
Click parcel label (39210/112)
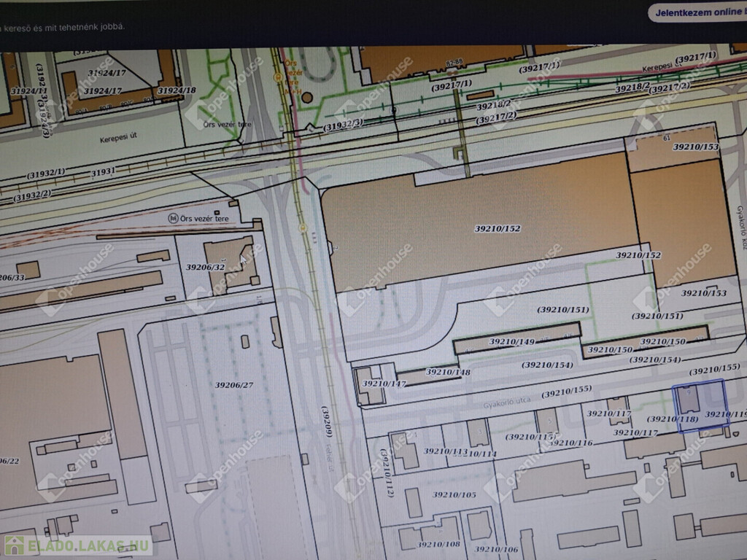[x=387, y=472]
